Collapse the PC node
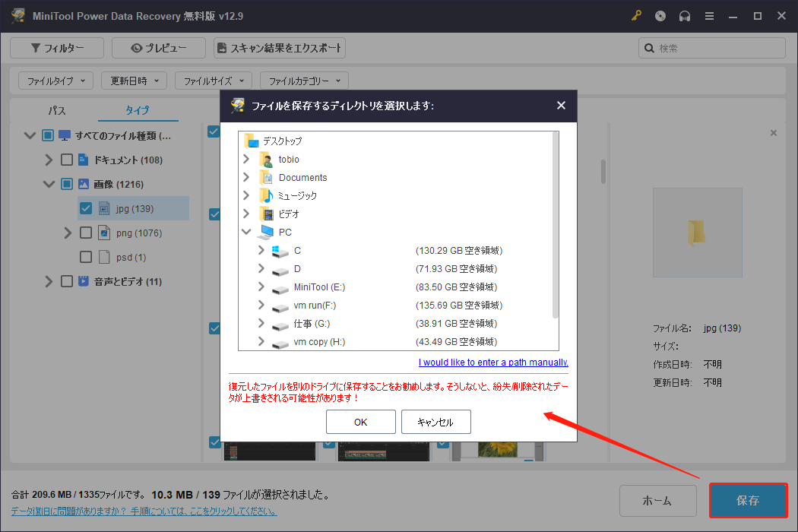The width and height of the screenshot is (798, 532). 246,232
